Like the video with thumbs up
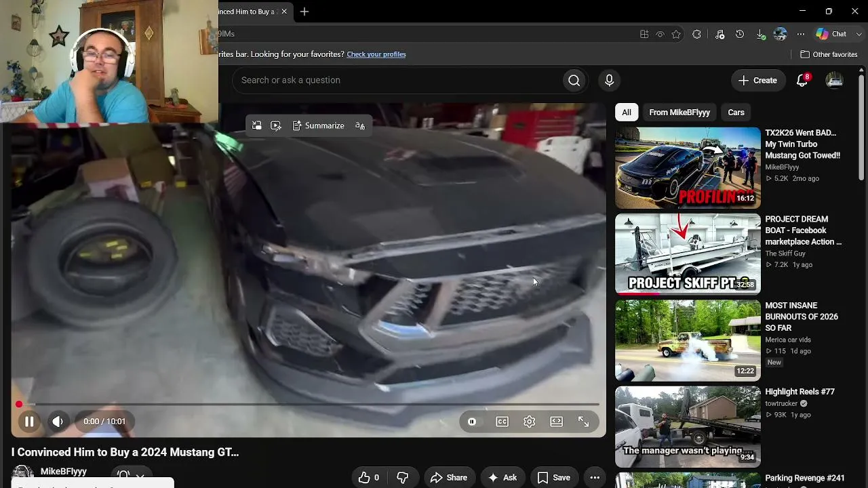This screenshot has width=868, height=488. [x=369, y=478]
